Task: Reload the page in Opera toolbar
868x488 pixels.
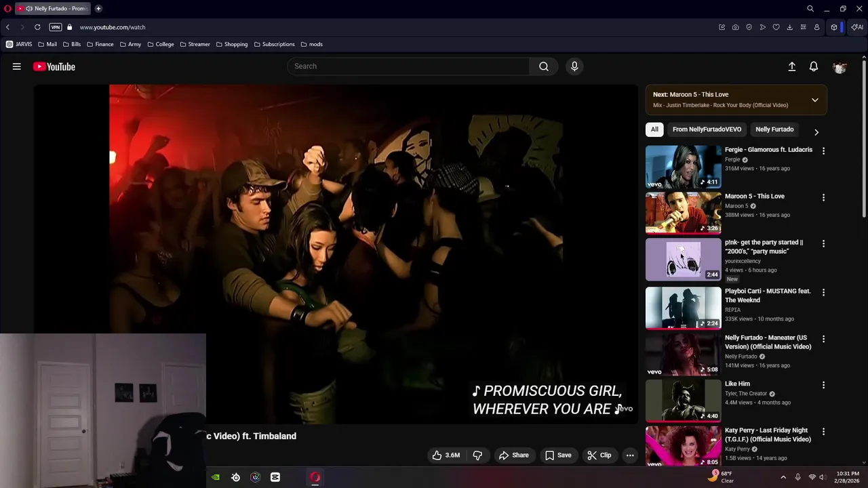Action: [37, 27]
